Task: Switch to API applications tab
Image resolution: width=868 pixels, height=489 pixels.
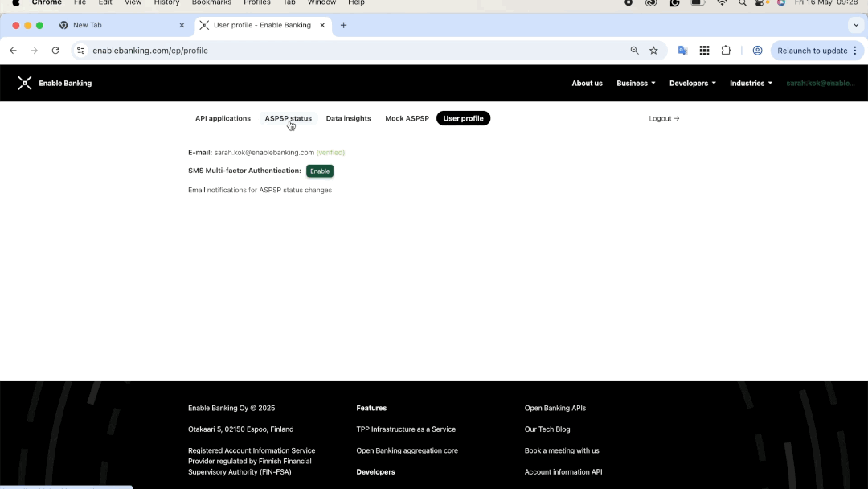Action: (223, 118)
